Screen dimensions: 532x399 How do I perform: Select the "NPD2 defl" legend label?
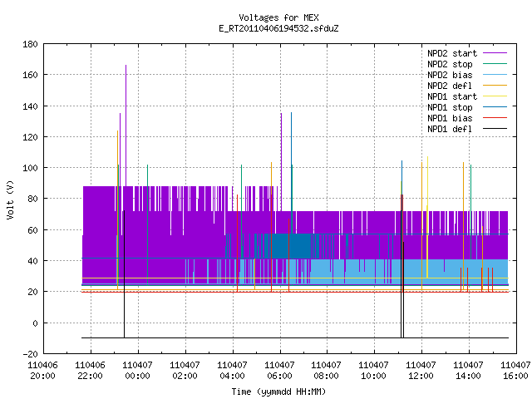pos(450,86)
